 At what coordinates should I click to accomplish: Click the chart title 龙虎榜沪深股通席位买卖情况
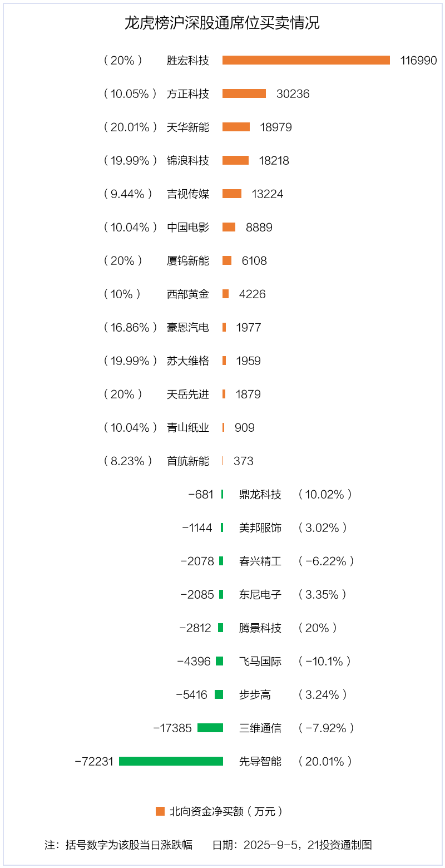(x=222, y=23)
